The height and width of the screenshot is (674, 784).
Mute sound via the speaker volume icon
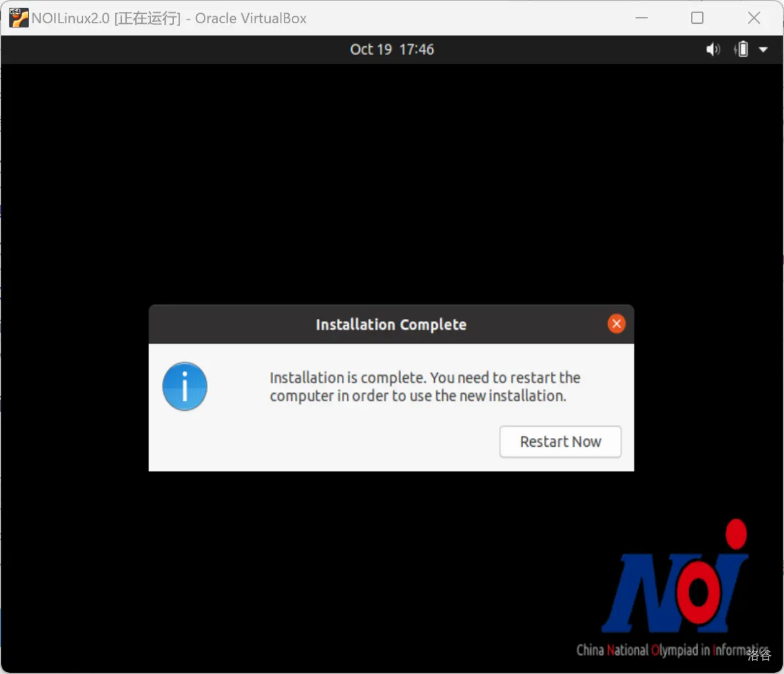pos(712,49)
